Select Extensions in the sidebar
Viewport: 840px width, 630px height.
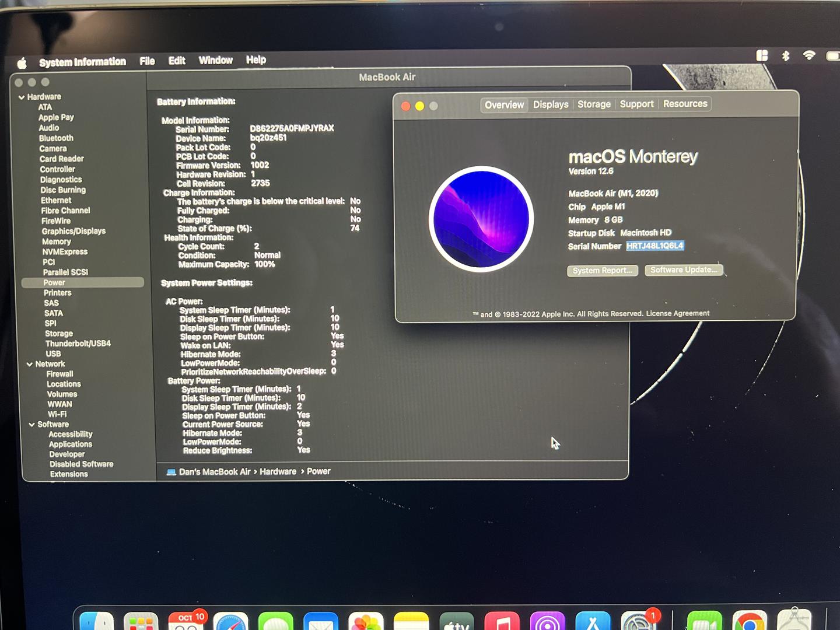[x=69, y=474]
